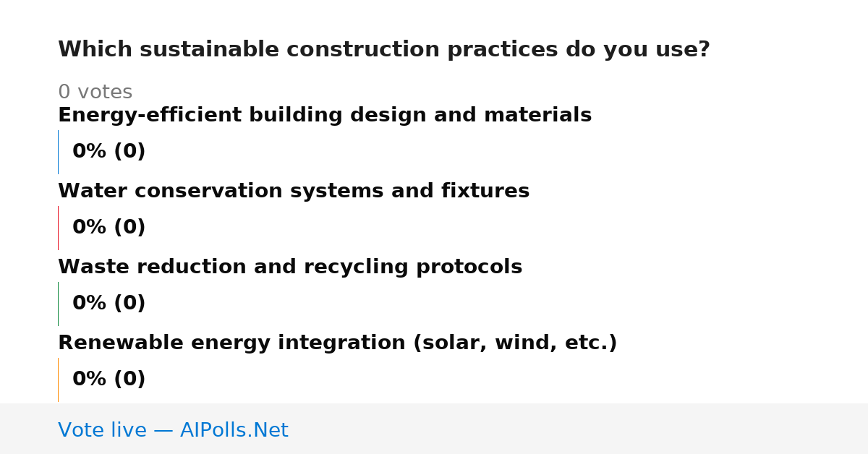Click 0% (0) result for Waste reduction
This screenshot has height=454, width=868.
click(x=109, y=304)
